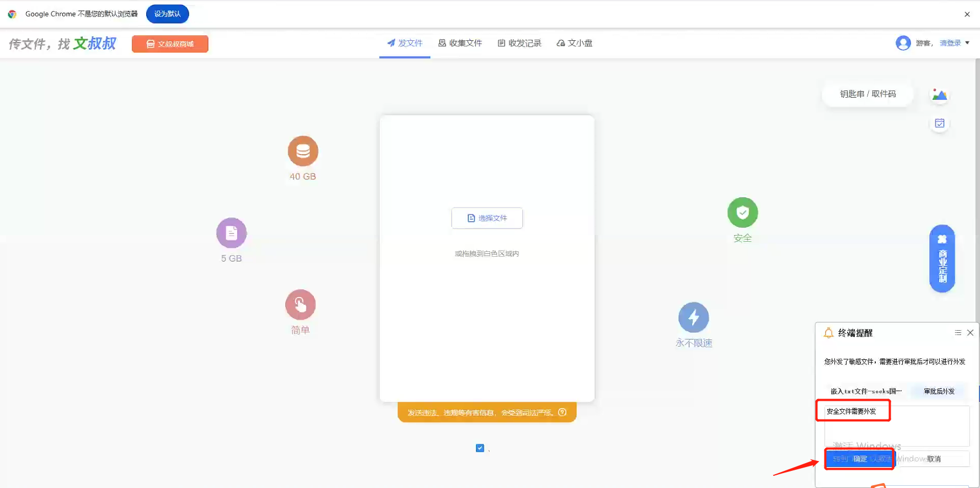The image size is (980, 488).
Task: Click the 设为默认 button
Action: [x=168, y=14]
